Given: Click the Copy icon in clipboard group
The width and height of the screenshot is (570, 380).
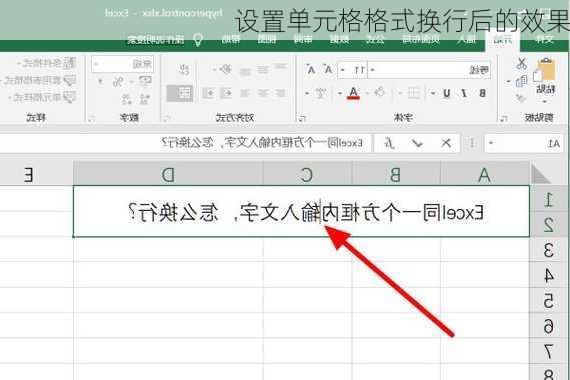Looking at the screenshot, I should point(521,81).
